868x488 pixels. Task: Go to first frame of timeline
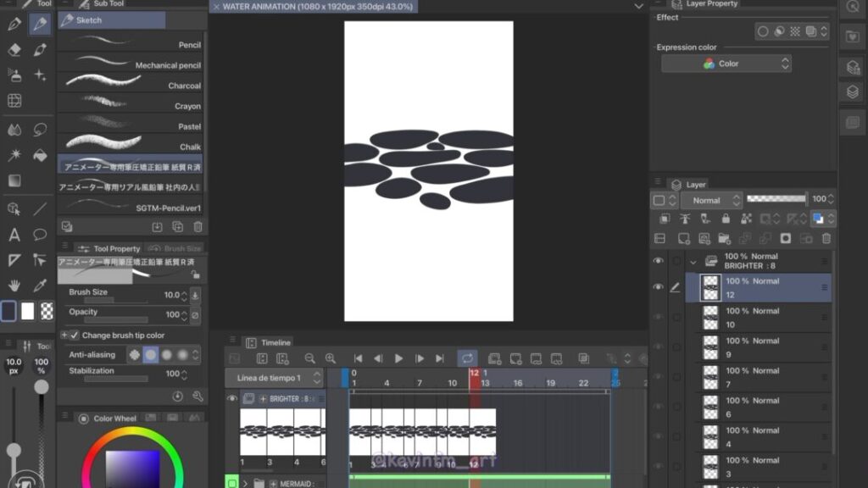pyautogui.click(x=359, y=358)
